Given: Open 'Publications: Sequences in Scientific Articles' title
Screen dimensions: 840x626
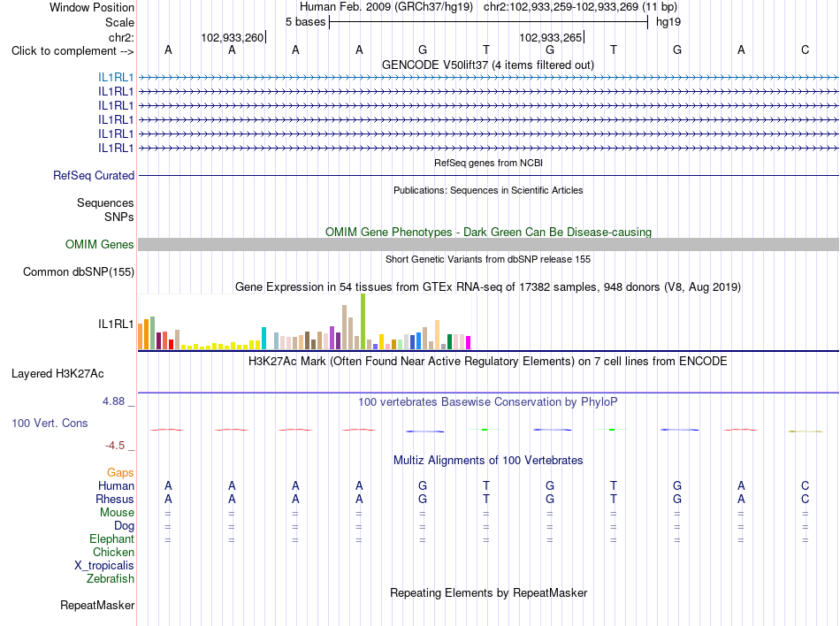Looking at the screenshot, I should tap(488, 190).
